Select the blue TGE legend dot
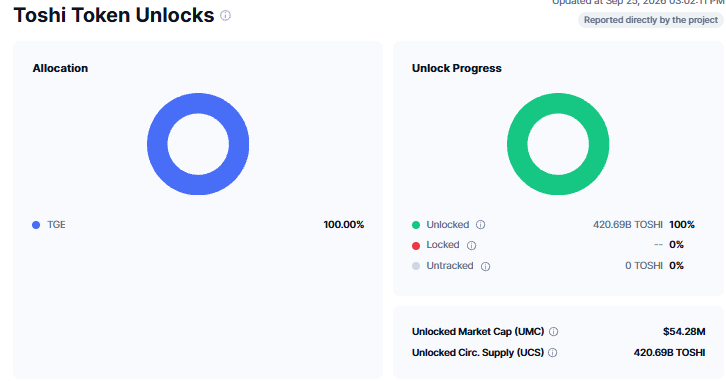 coord(36,225)
